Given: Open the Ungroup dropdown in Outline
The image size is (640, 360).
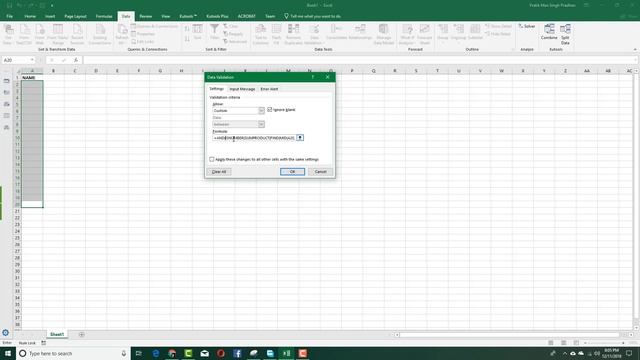Looking at the screenshot, I should tap(459, 33).
